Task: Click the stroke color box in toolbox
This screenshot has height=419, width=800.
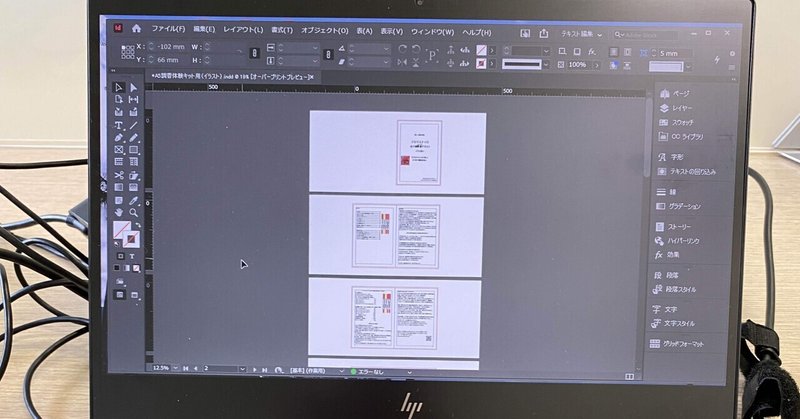Action: click(132, 239)
